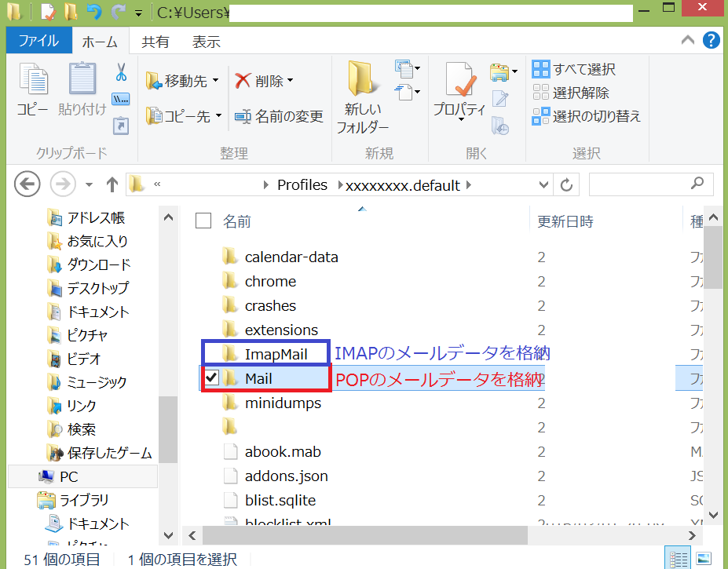Uncheck the checkbox beside Mail folder
Screen dimensions: 728x569
point(211,379)
